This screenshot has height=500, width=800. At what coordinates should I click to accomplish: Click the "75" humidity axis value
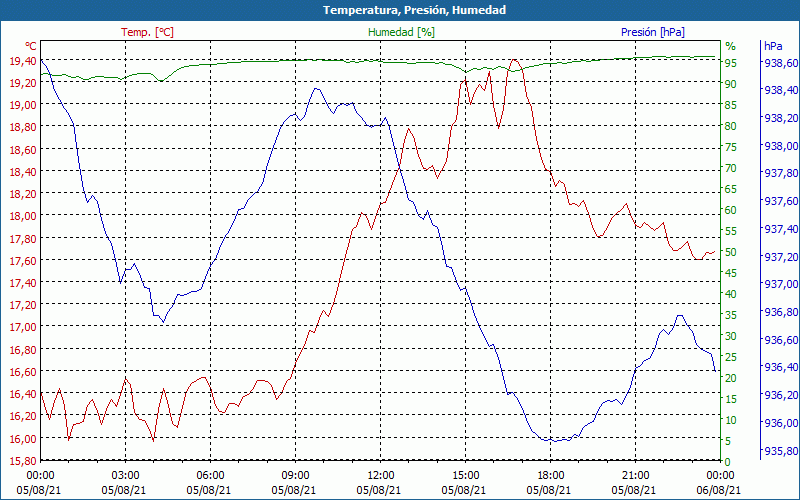(731, 147)
